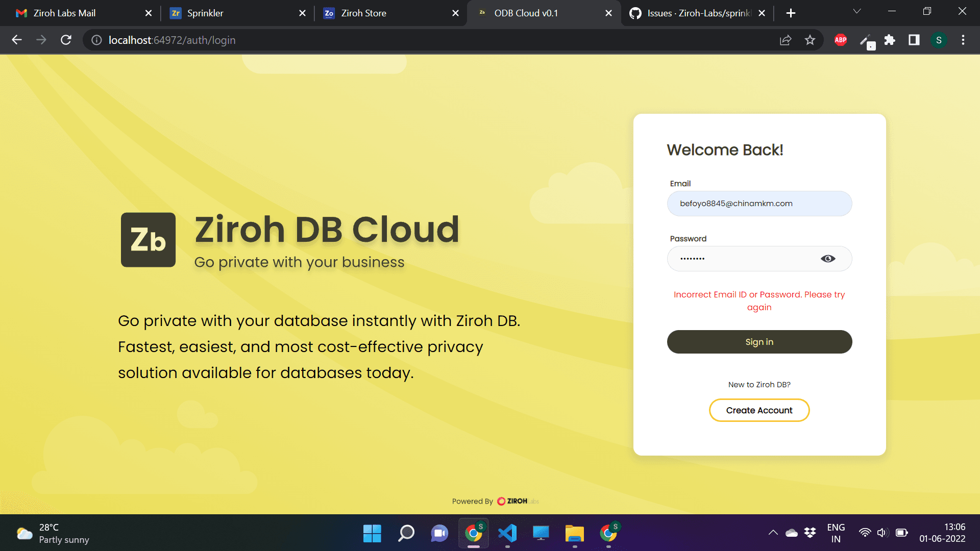Viewport: 980px width, 551px height.
Task: Close the Sprinkler tab
Action: click(x=303, y=13)
